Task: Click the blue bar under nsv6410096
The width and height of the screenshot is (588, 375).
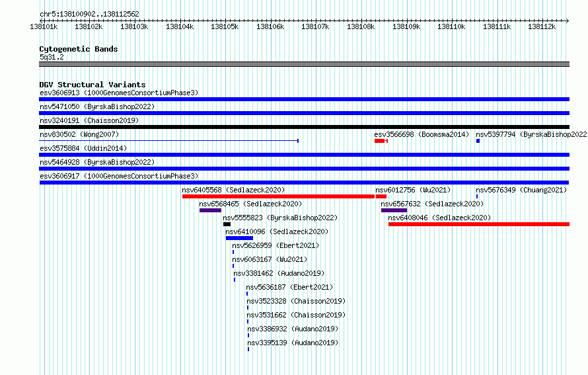Action: click(x=239, y=238)
